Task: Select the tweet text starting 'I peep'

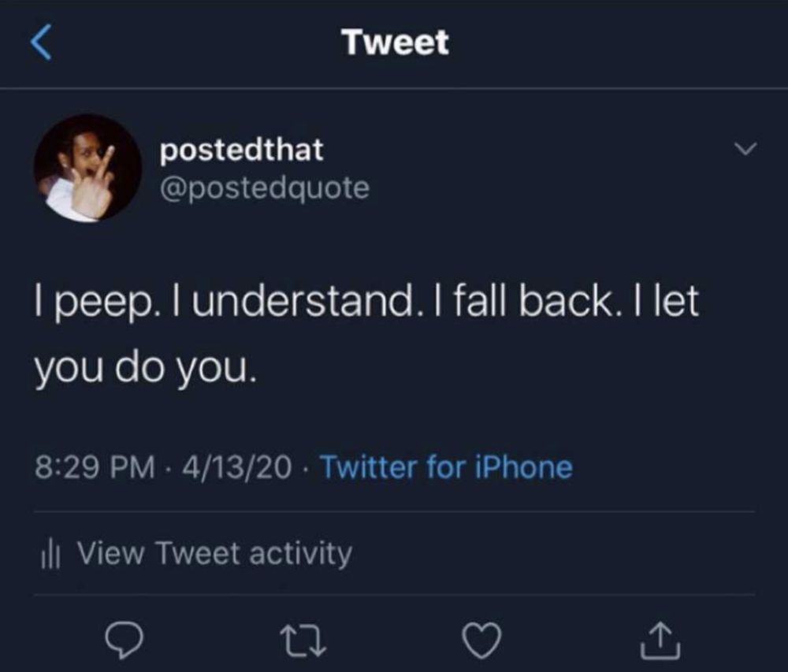Action: click(x=367, y=335)
